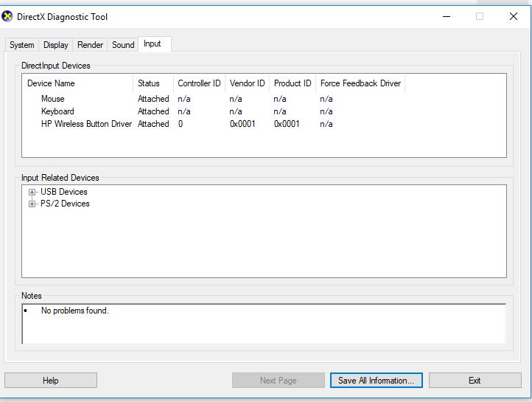
Task: Click Save All Information button
Action: pyautogui.click(x=377, y=381)
